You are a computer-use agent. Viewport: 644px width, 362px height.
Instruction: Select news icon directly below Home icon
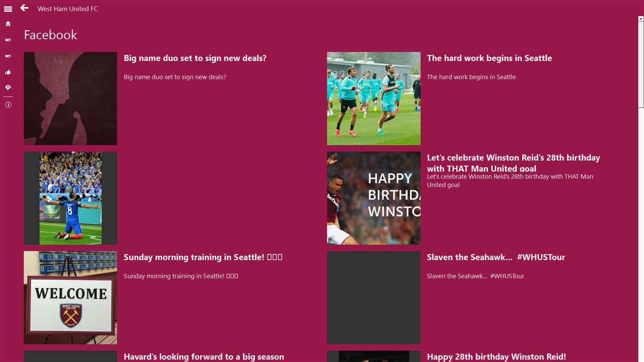[x=8, y=40]
